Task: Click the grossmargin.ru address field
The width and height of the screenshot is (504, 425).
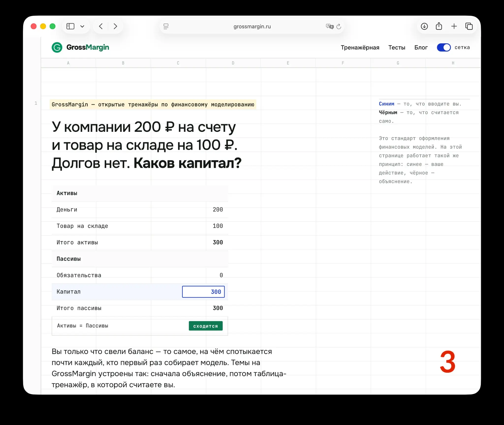Action: tap(252, 26)
